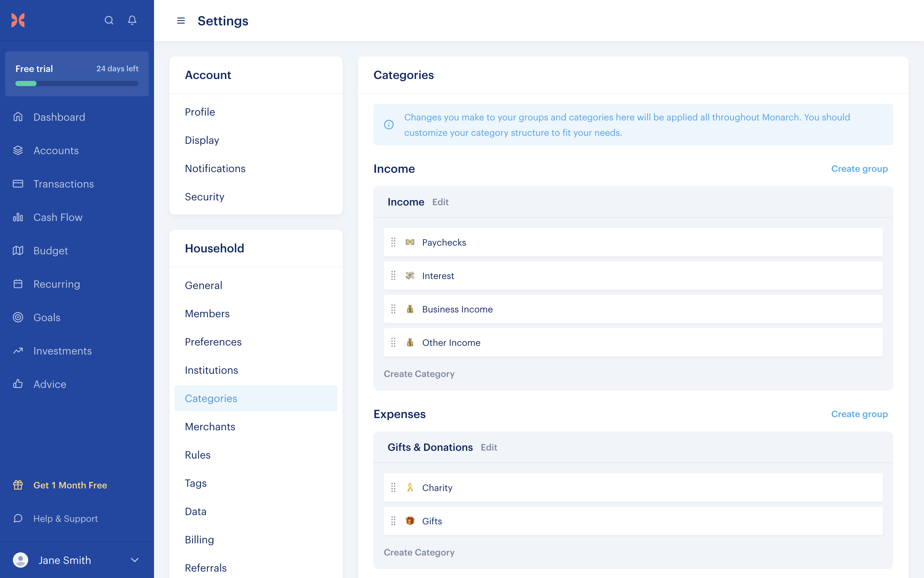Click the gift icon for Get 1 Month Free
The height and width of the screenshot is (578, 924).
coord(18,485)
